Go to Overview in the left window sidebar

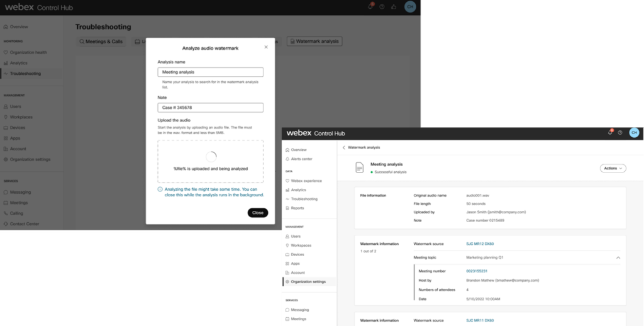[16, 26]
